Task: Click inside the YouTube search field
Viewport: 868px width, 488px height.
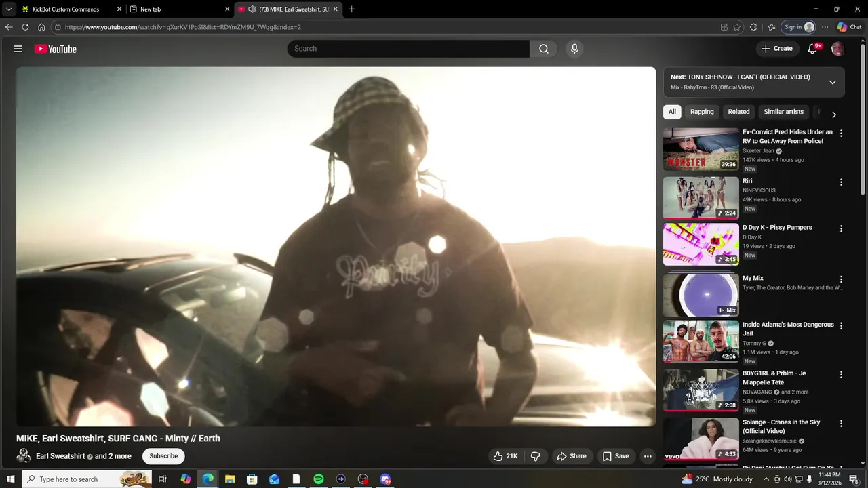Action: 409,49
